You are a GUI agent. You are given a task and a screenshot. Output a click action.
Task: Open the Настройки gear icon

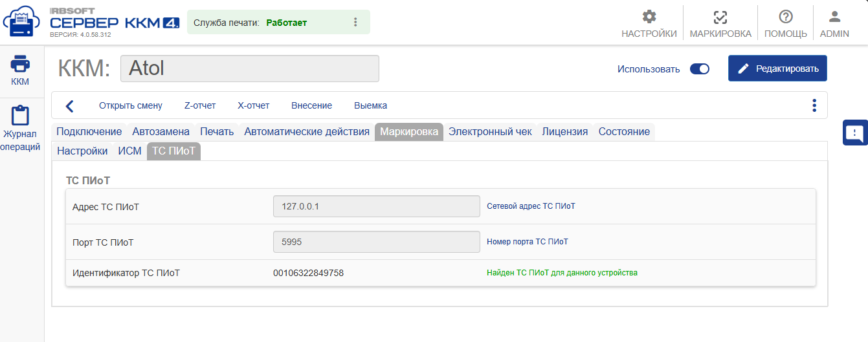[x=649, y=17]
